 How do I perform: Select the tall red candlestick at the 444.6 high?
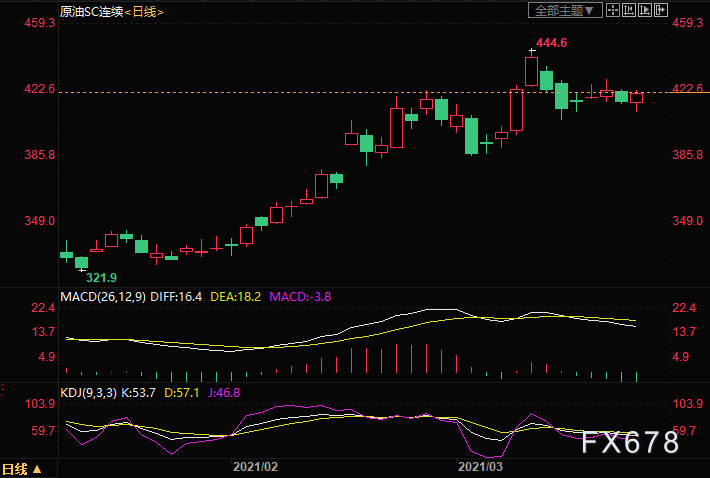coord(532,71)
